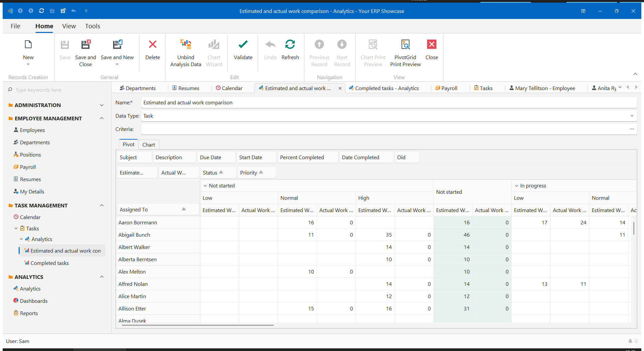Open the View ribbon menu
The image size is (644, 351).
pos(69,26)
